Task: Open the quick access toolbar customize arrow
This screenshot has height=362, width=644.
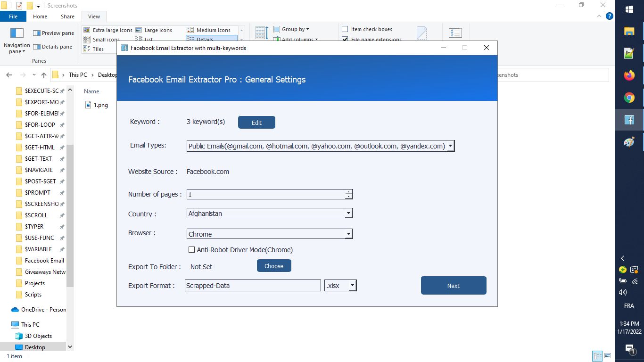Action: pyautogui.click(x=38, y=6)
